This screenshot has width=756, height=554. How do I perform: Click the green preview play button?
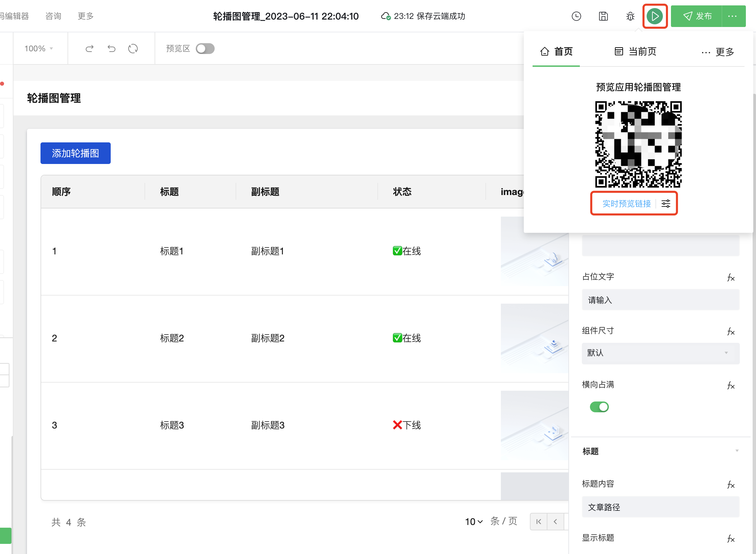[655, 16]
